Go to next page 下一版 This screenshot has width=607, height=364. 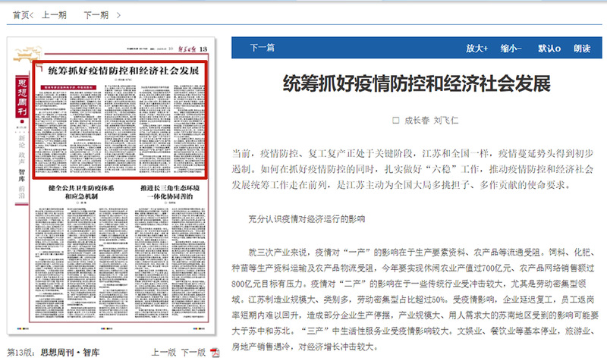point(192,353)
